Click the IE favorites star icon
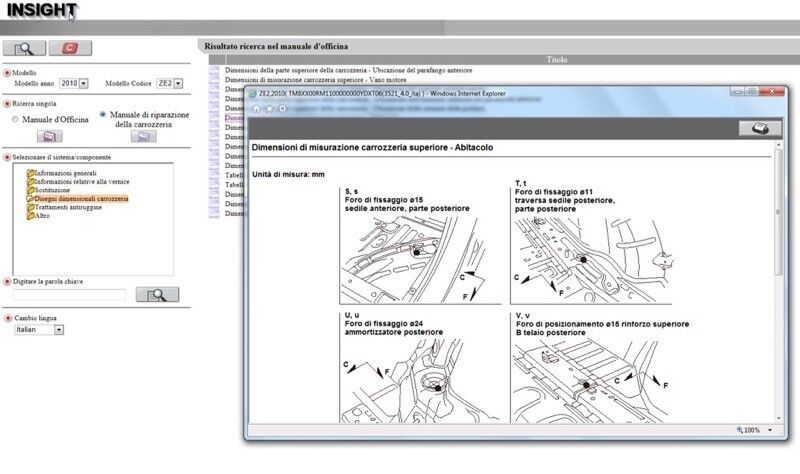 (269, 109)
